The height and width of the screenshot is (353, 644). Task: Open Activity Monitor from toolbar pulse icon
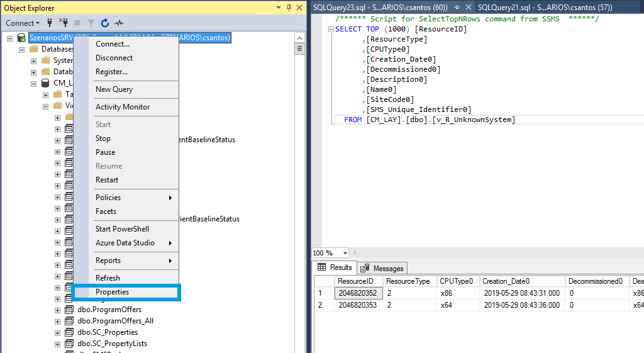coord(118,23)
